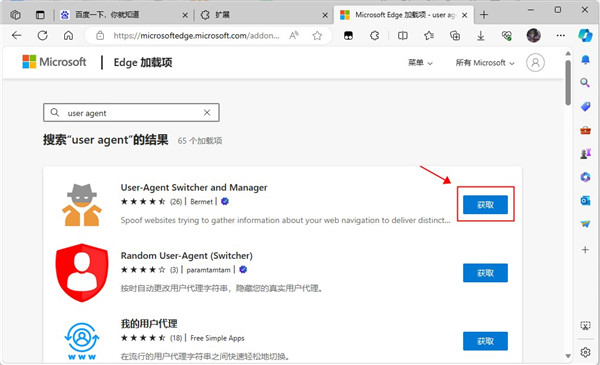Open Copilot sidebar

(x=585, y=36)
